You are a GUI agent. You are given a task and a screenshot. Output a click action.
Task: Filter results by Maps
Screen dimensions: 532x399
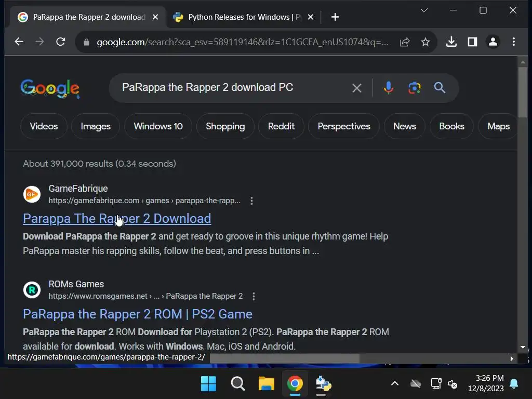(x=498, y=126)
